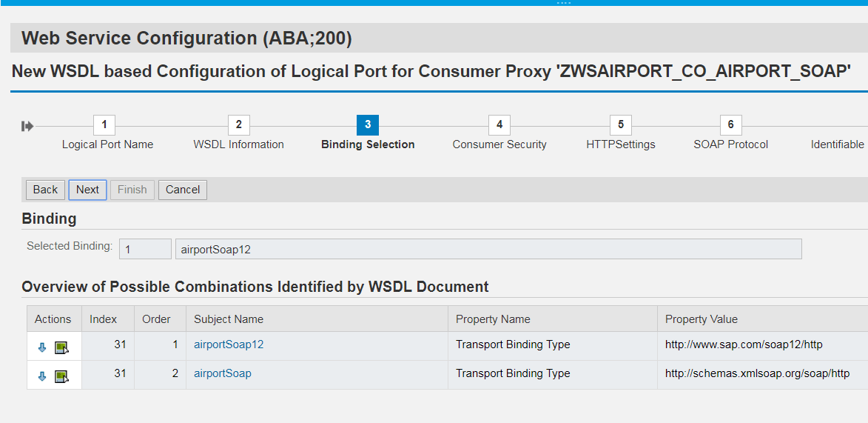Go to step 1 Logical Port Name
The image size is (868, 423).
[x=104, y=125]
